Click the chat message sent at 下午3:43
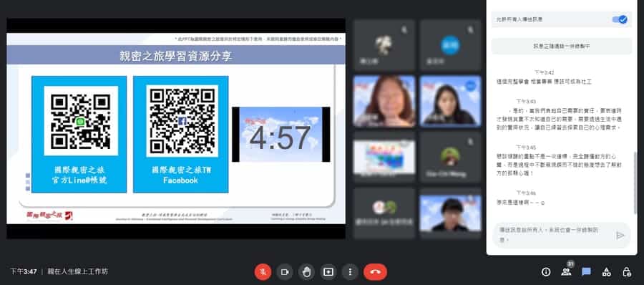Screen dimensions: 644x285 [x=560, y=120]
